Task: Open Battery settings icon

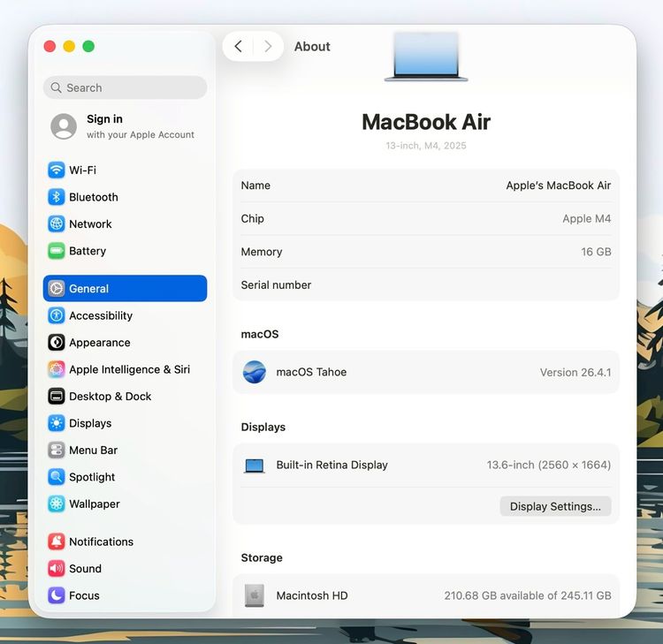Action: tap(57, 251)
